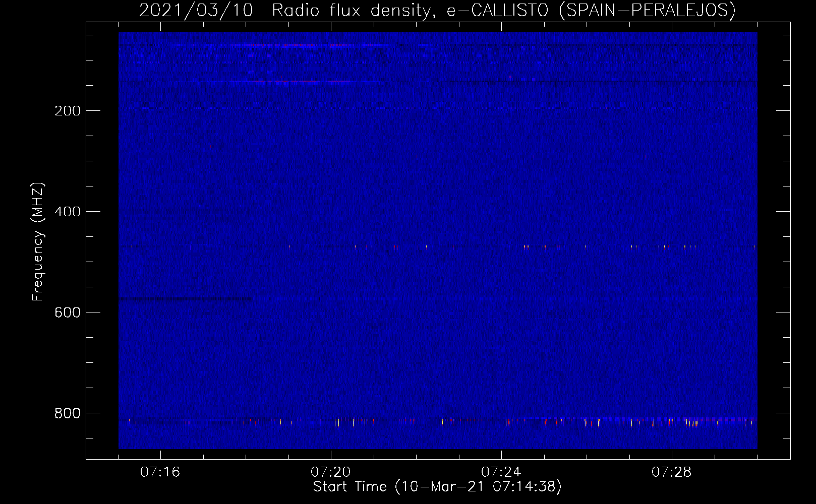
Task: Click the 200 frequency tick label
Action: 68,111
